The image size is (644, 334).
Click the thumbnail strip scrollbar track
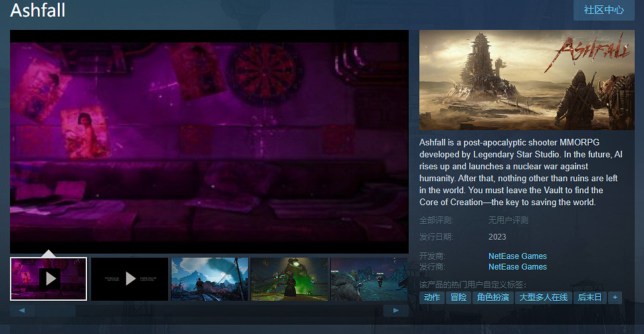click(x=209, y=310)
